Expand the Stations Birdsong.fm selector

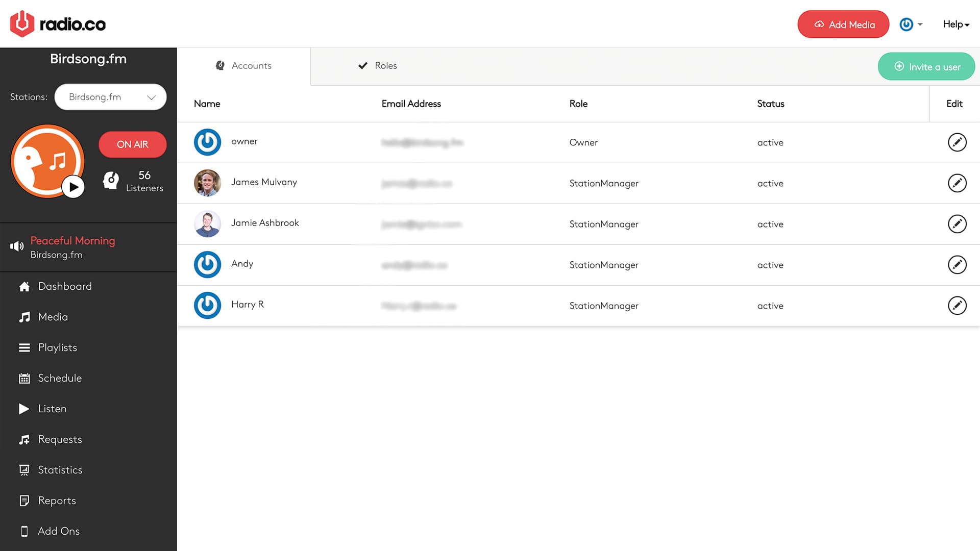pyautogui.click(x=111, y=97)
